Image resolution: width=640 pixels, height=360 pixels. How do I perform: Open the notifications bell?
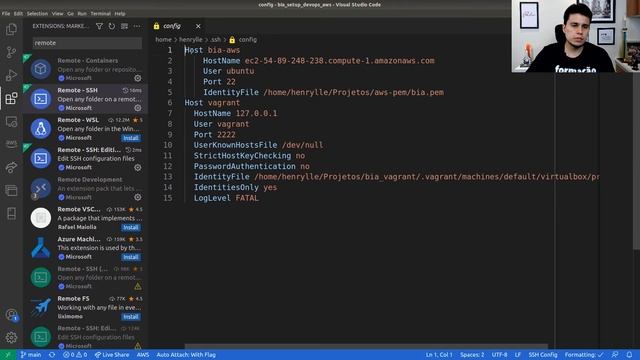point(629,355)
